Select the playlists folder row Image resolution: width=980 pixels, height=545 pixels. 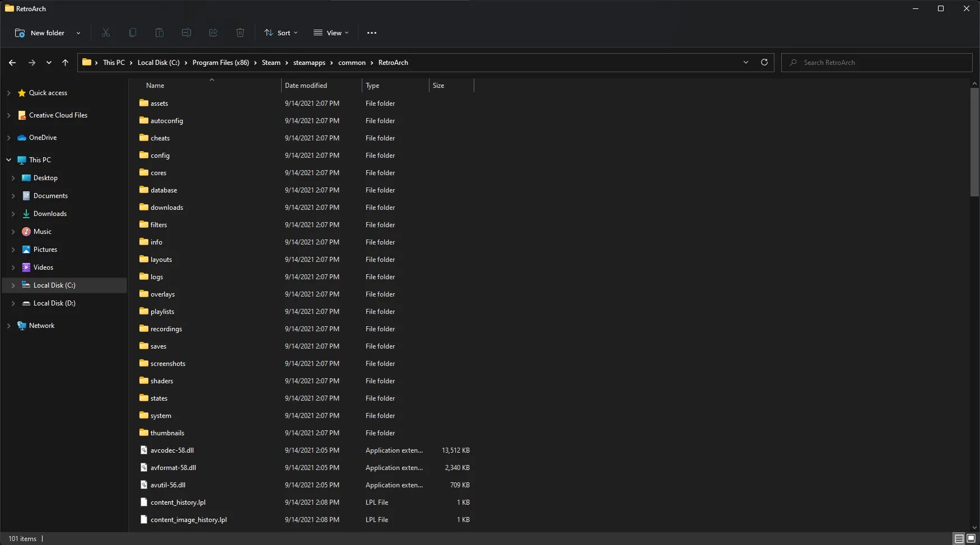305,312
